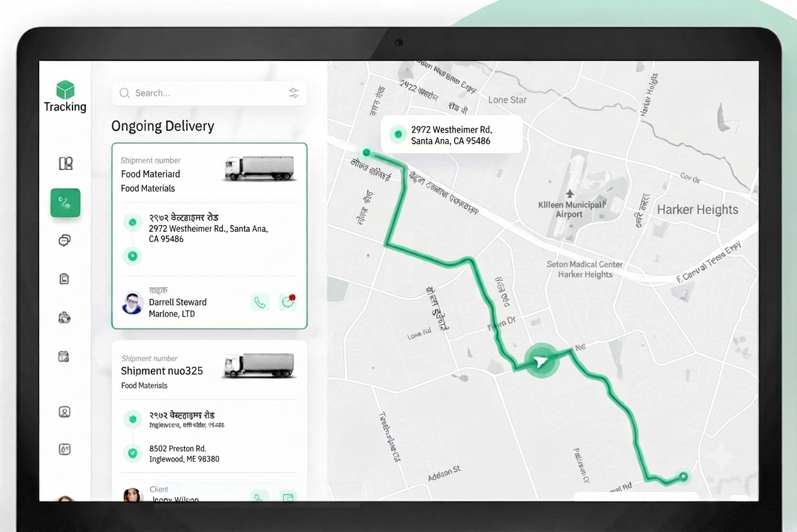Click the truck image on Shipment nuo325 card
Screen dimensions: 797x532
click(x=259, y=366)
